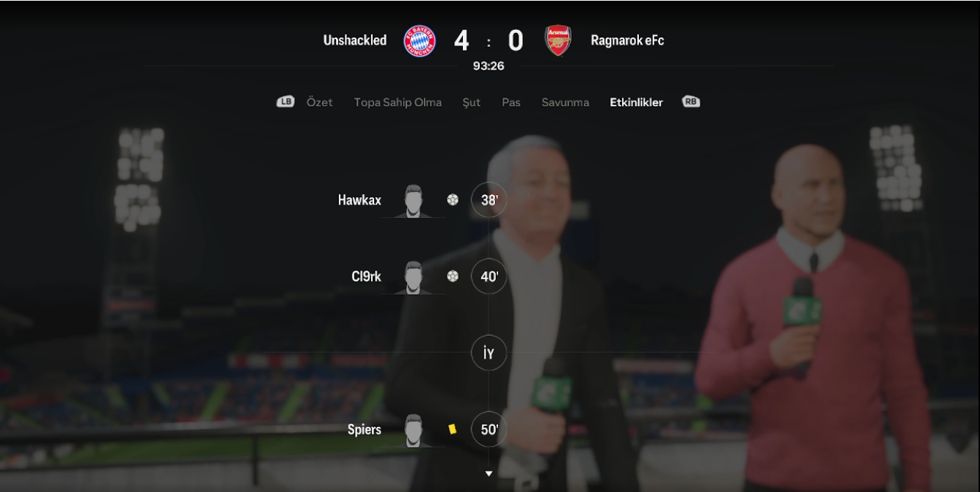The height and width of the screenshot is (492, 980).
Task: Click the İY half-time marker
Action: pos(489,353)
